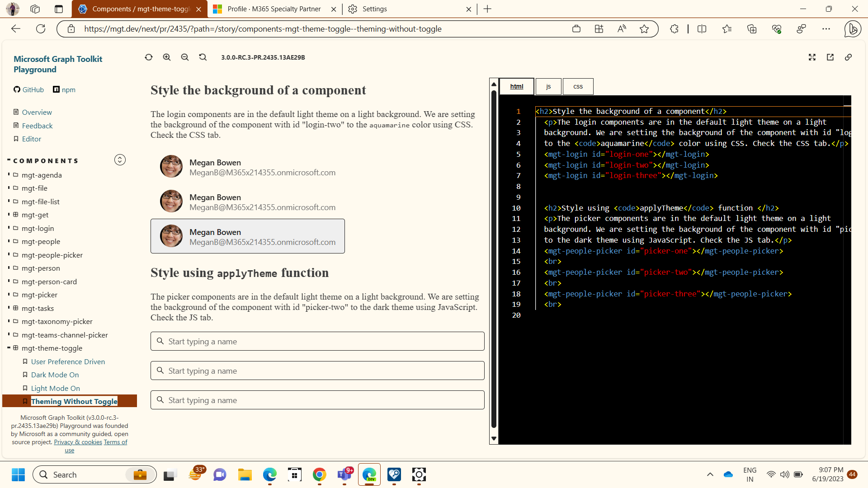Enter fullscreen story view

click(x=812, y=57)
